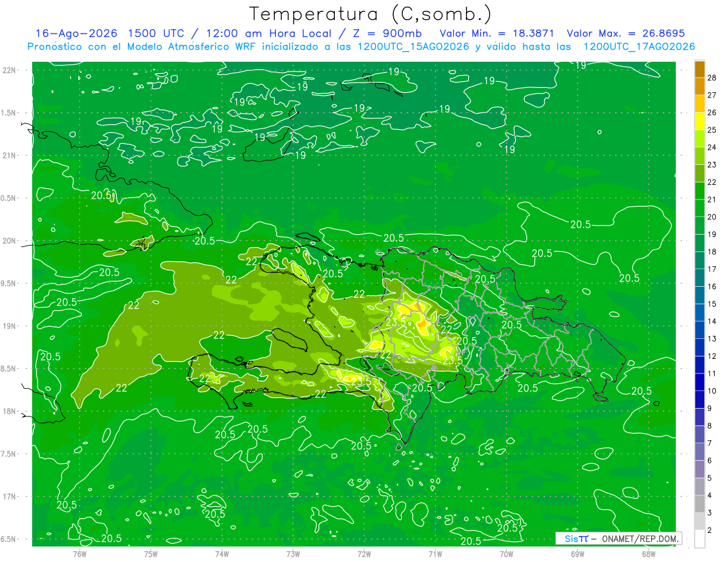The width and height of the screenshot is (728, 562).
Task: Click the color legend number 26
Action: point(712,112)
